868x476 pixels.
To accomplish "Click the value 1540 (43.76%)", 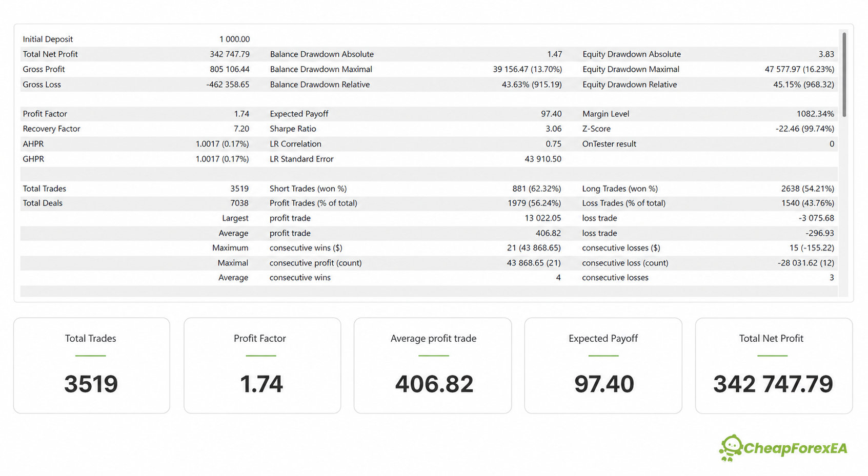I will pos(808,203).
